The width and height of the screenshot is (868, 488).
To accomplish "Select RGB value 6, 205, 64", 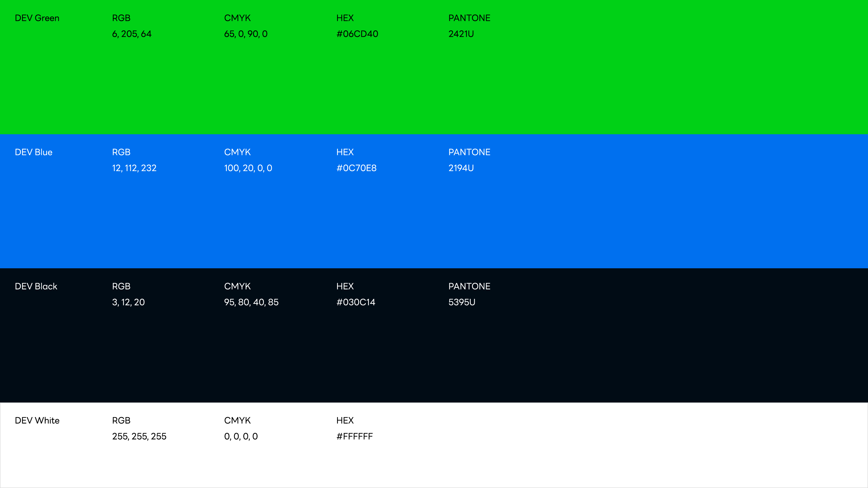I will (132, 34).
